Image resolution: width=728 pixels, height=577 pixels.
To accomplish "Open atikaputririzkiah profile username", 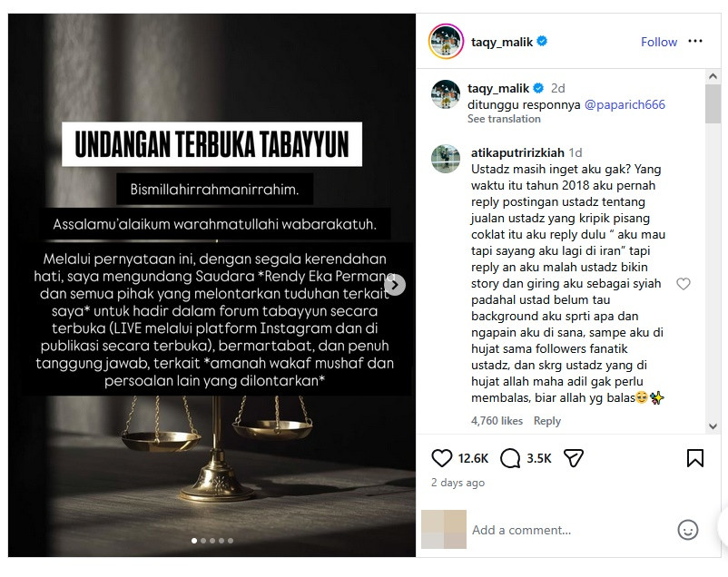I will point(517,152).
